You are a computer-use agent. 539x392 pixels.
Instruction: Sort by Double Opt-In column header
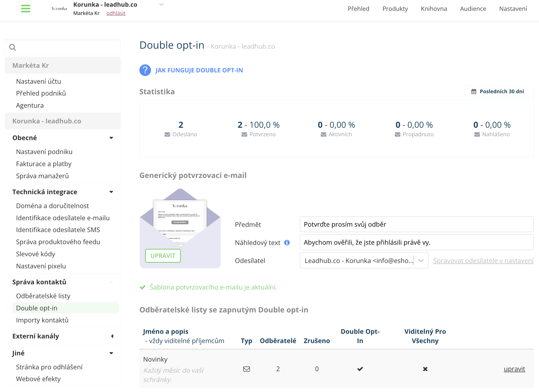click(360, 336)
